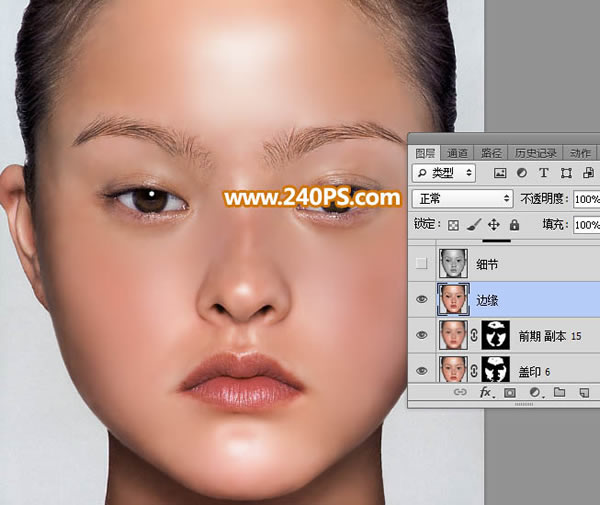This screenshot has height=505, width=600.
Task: Open the 正常 blend mode dropdown
Action: 463,199
